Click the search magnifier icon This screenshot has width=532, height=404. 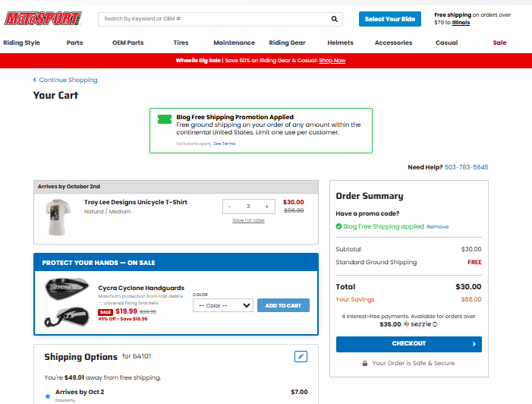click(x=334, y=19)
